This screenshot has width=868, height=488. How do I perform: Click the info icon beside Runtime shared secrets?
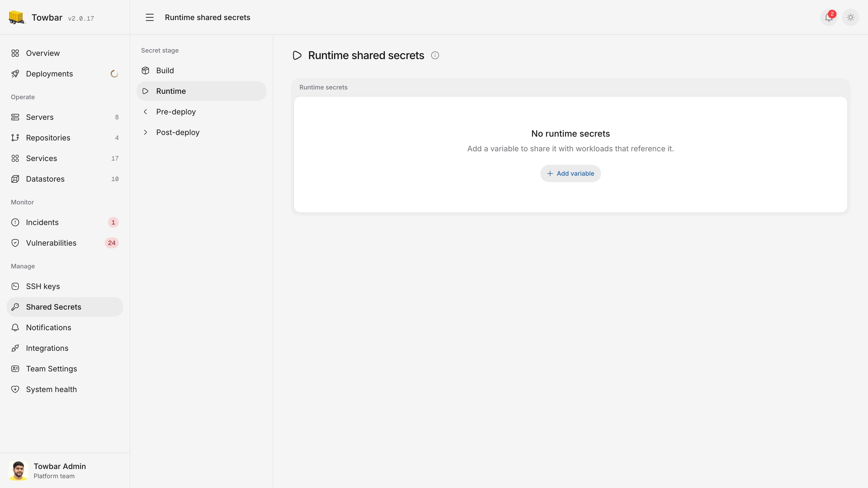(x=435, y=56)
